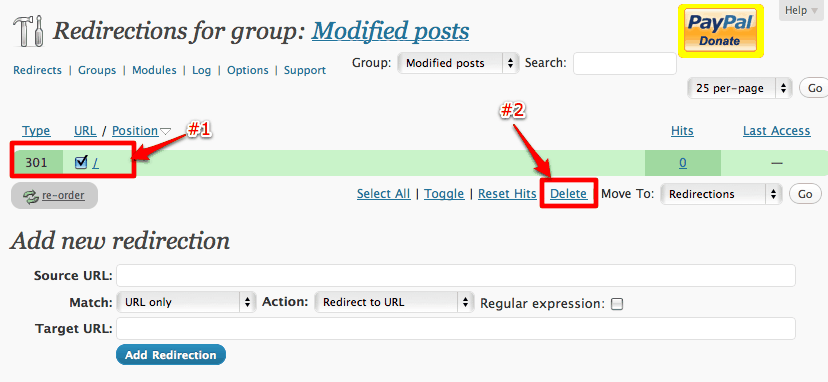This screenshot has height=382, width=828.
Task: Open the Options menu item
Action: coord(248,70)
